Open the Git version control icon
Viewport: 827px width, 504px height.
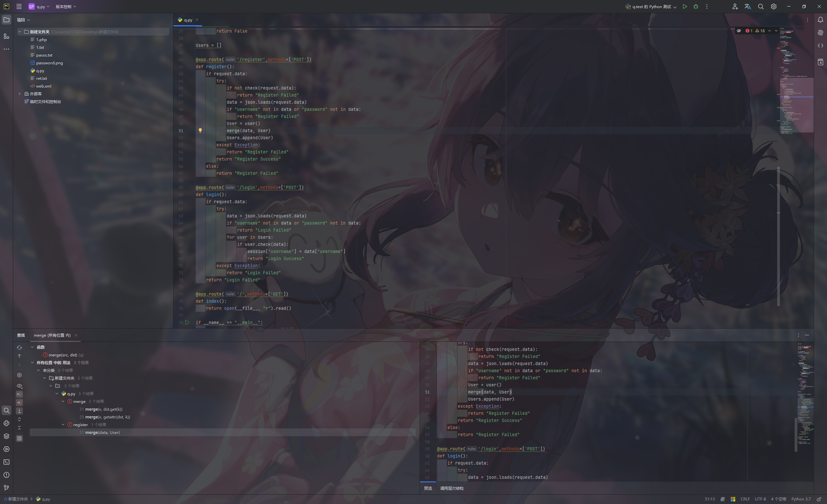click(x=6, y=488)
